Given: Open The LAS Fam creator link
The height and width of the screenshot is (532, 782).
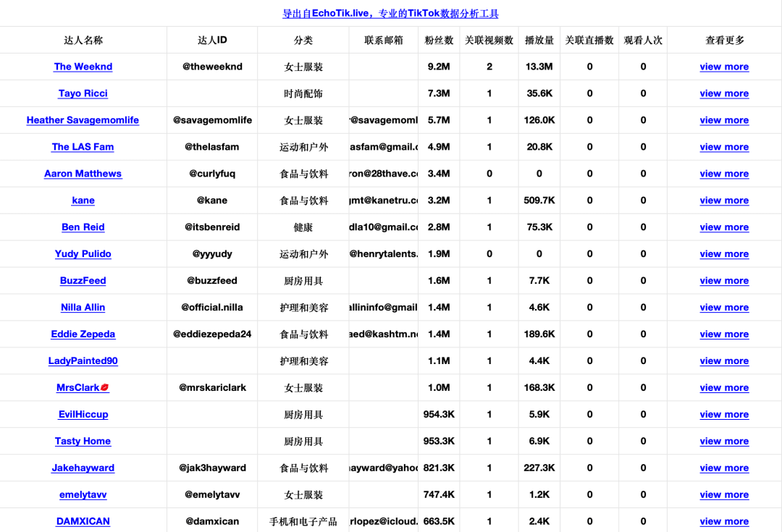Looking at the screenshot, I should (83, 147).
